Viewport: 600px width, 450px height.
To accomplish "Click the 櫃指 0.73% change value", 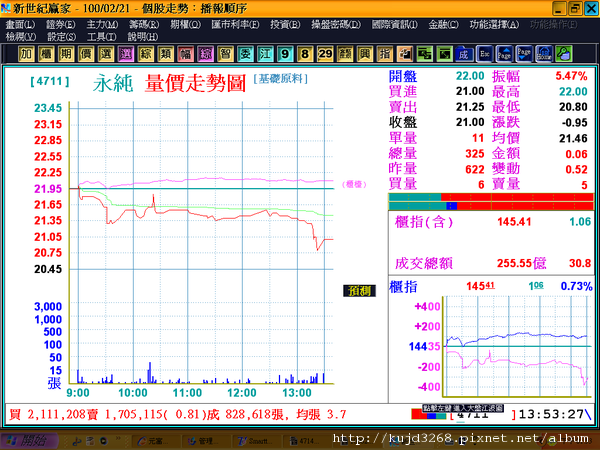I will (576, 286).
